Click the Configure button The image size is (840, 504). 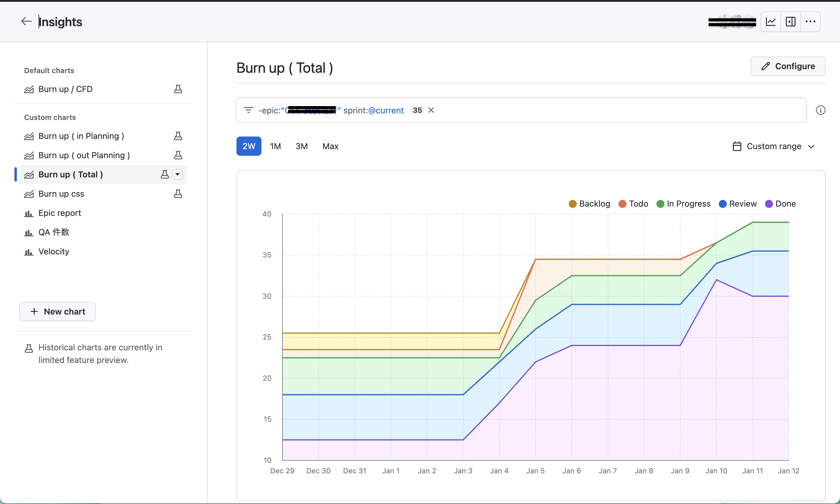(x=788, y=66)
